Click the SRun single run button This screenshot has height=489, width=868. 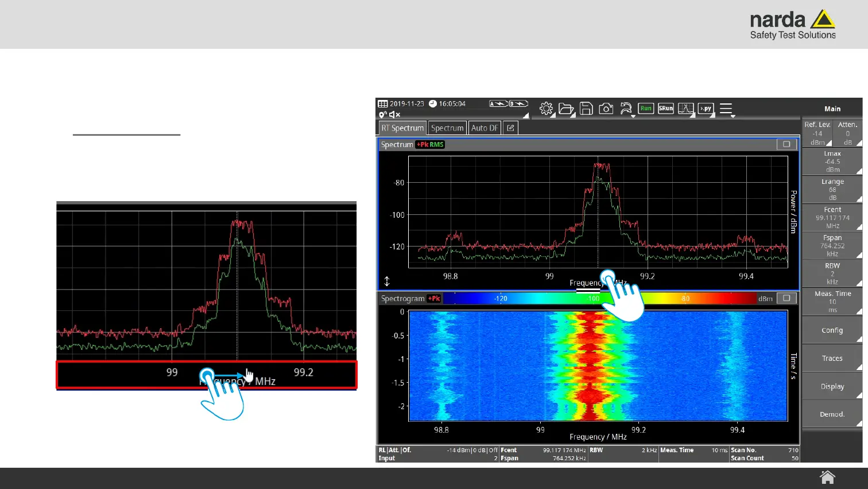point(666,108)
